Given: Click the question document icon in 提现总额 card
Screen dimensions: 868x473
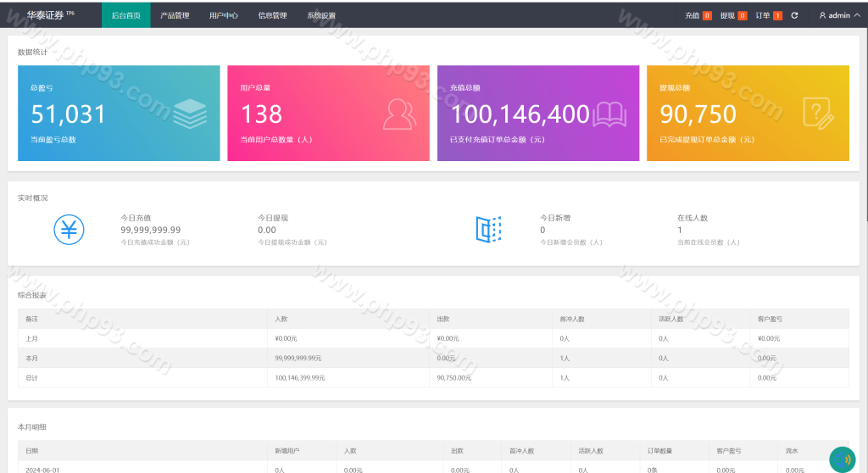Looking at the screenshot, I should pyautogui.click(x=818, y=113).
